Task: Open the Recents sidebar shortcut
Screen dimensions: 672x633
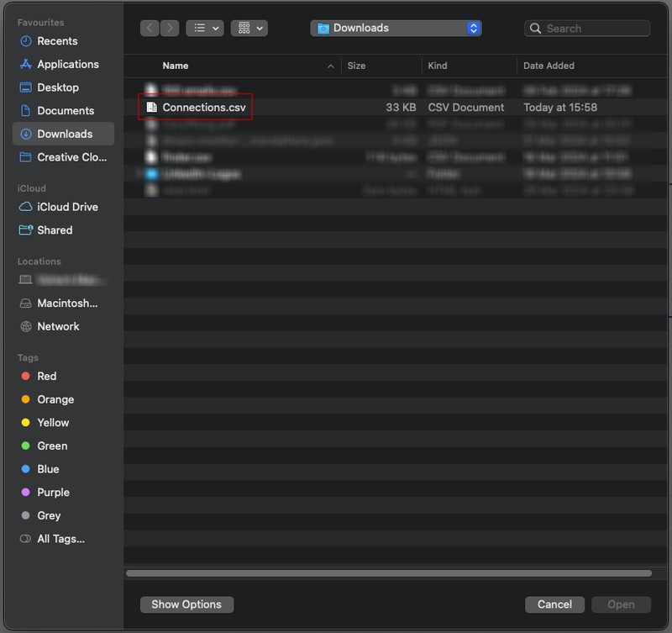Action: pyautogui.click(x=55, y=40)
